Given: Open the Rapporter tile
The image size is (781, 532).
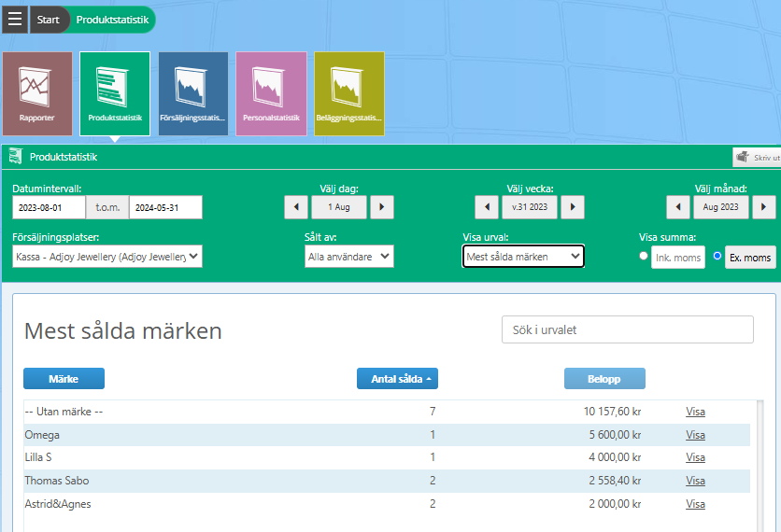Looking at the screenshot, I should coord(37,93).
